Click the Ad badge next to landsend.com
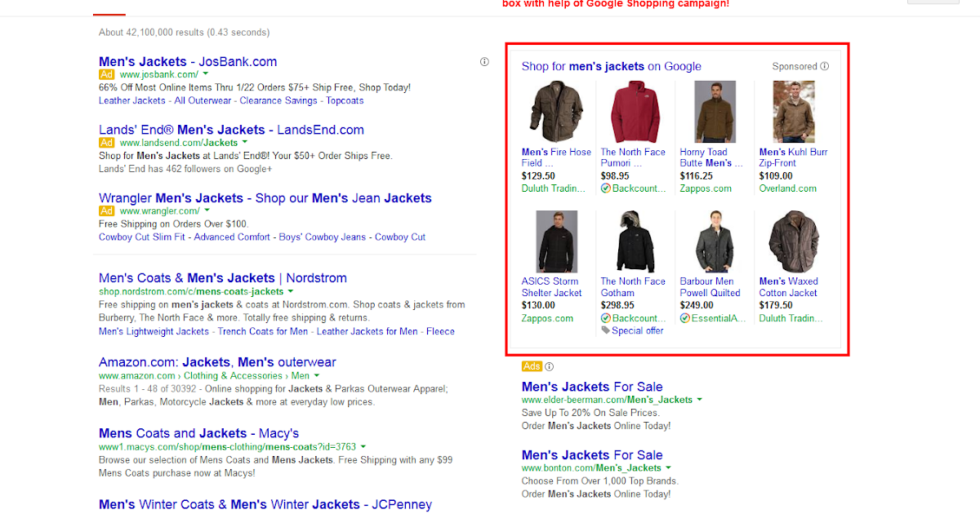 point(107,142)
